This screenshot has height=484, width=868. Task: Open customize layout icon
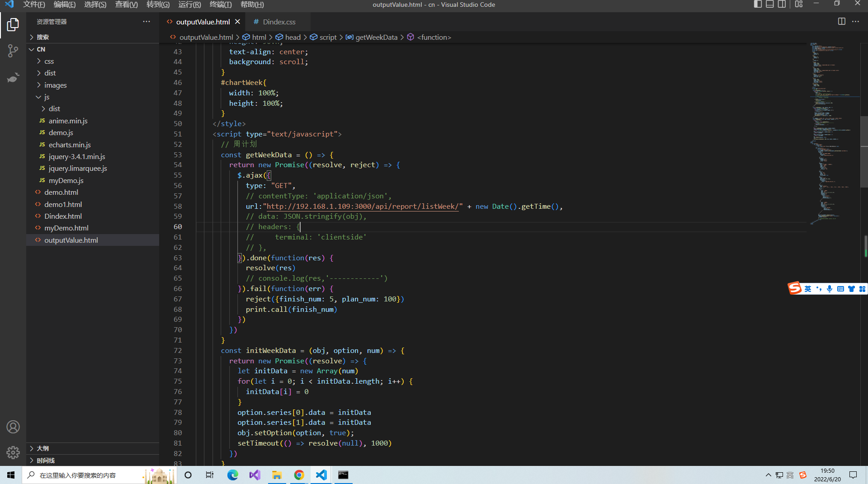[799, 5]
